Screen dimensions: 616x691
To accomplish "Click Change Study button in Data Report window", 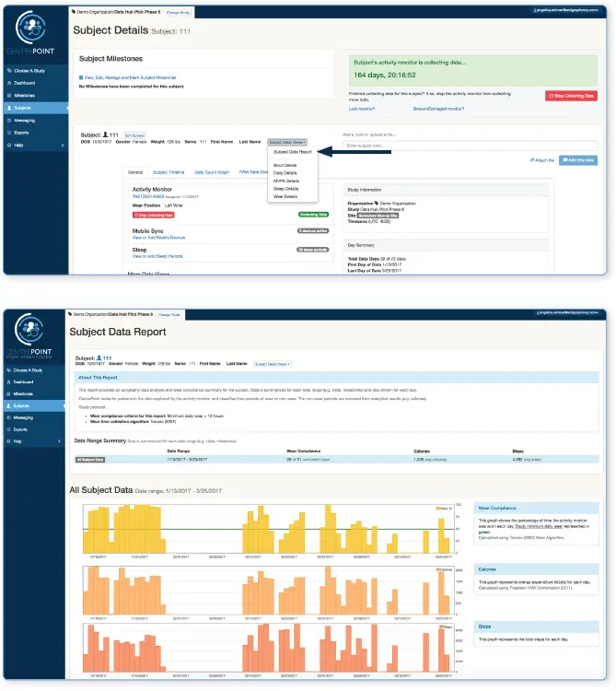I will (169, 315).
